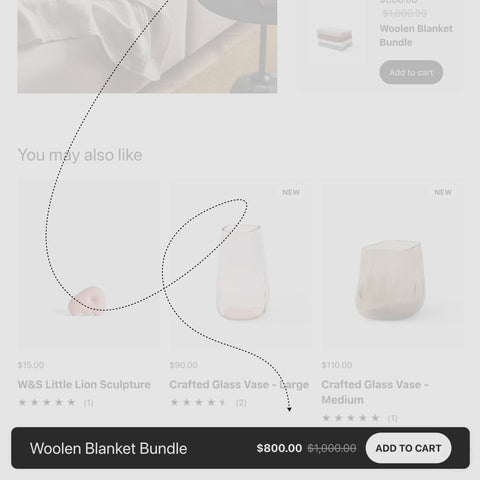Click star rating of Glass Vase Large
The image size is (480, 480).
point(199,402)
